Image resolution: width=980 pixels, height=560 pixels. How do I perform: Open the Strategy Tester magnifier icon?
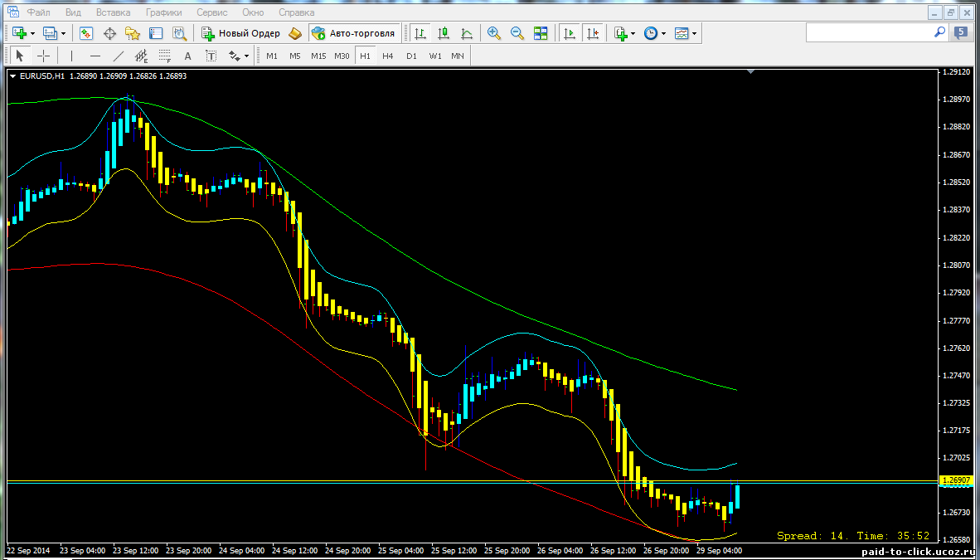coord(179,33)
